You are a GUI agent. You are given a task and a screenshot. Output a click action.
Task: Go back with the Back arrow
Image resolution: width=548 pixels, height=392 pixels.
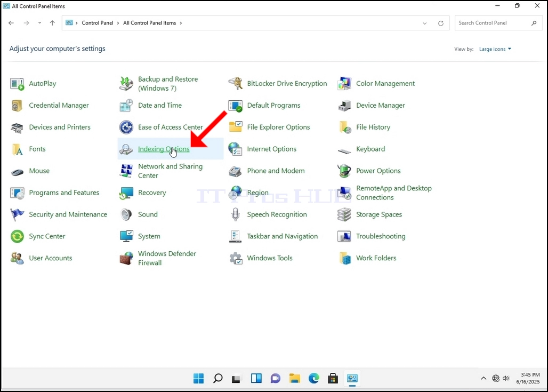11,23
